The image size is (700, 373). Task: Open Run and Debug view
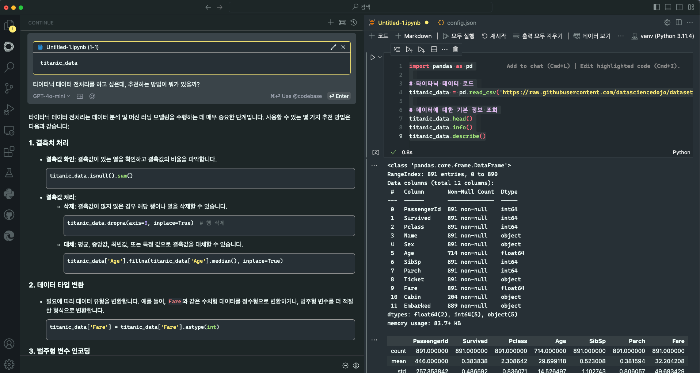[x=9, y=109]
